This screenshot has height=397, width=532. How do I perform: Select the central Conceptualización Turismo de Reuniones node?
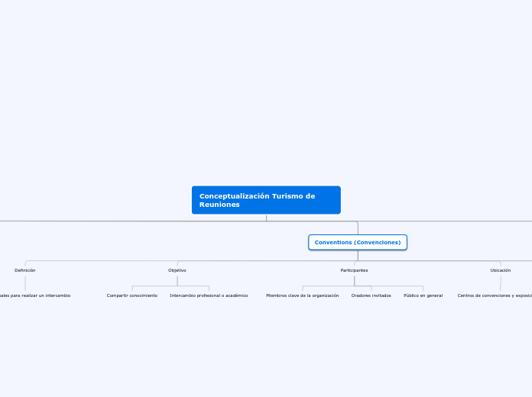[x=266, y=200]
